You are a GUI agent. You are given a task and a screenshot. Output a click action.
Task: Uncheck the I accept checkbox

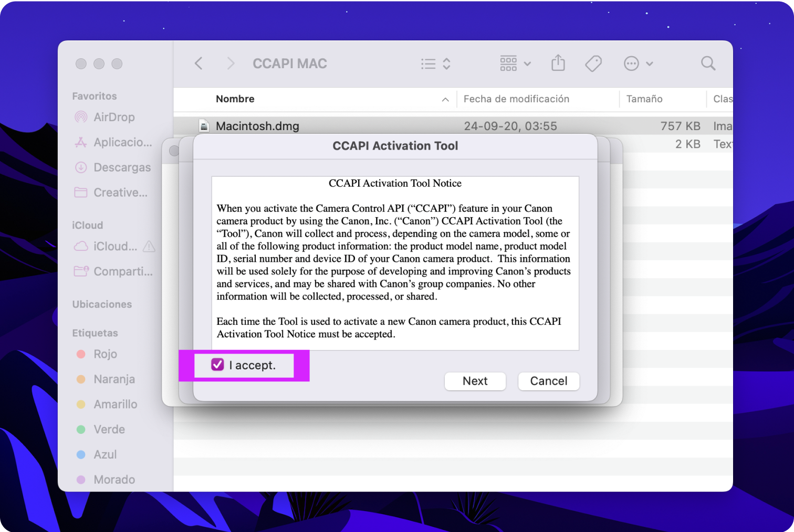[x=217, y=365]
